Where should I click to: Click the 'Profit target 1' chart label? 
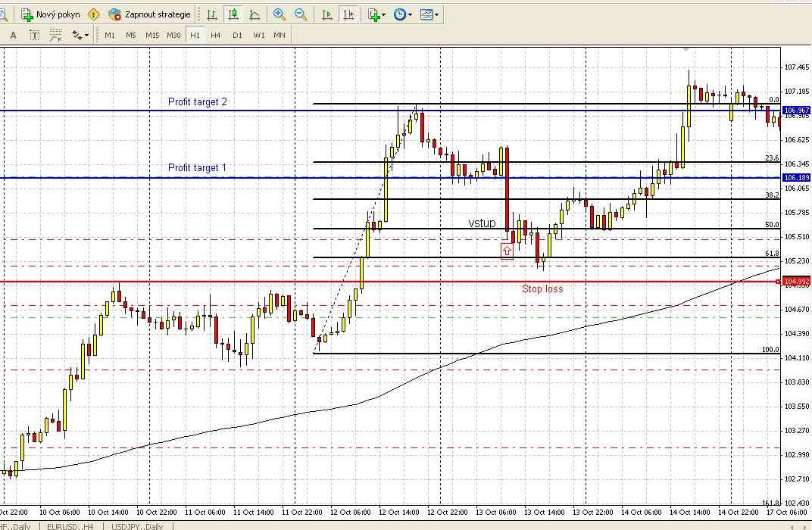[x=197, y=167]
